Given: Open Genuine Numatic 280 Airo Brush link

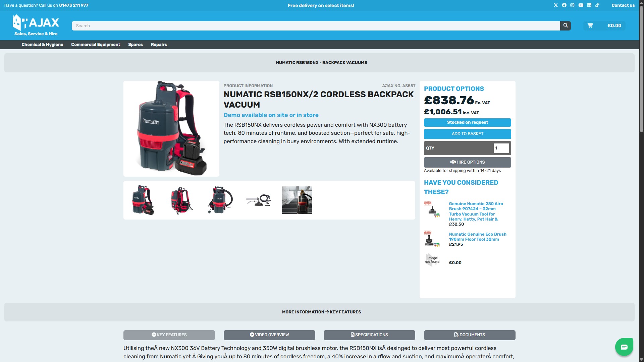Looking at the screenshot, I should [476, 212].
